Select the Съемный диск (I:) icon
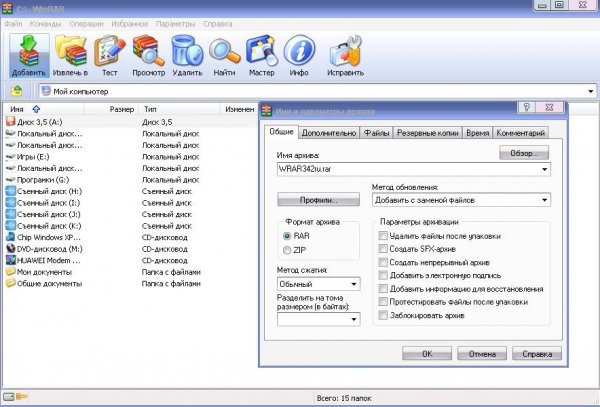This screenshot has width=600, height=407. tap(10, 202)
